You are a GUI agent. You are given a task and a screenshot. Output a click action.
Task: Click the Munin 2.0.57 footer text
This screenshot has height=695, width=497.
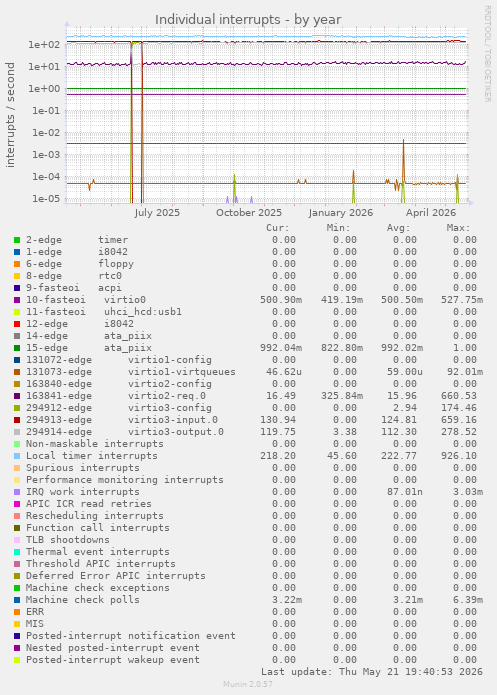point(248,684)
